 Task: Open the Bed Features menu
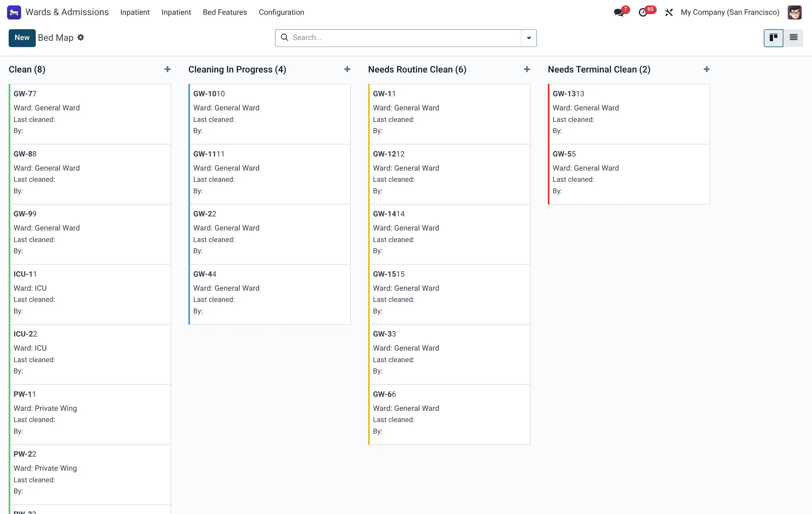point(225,12)
